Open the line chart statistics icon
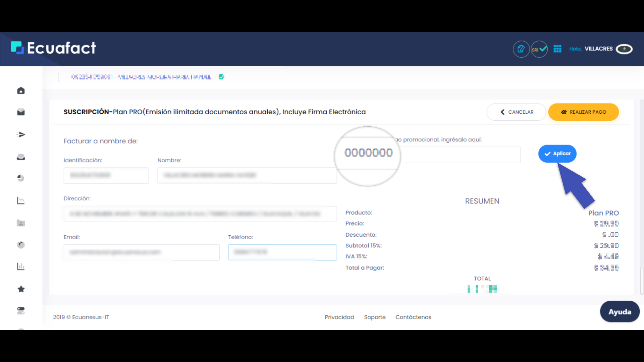 (x=21, y=200)
